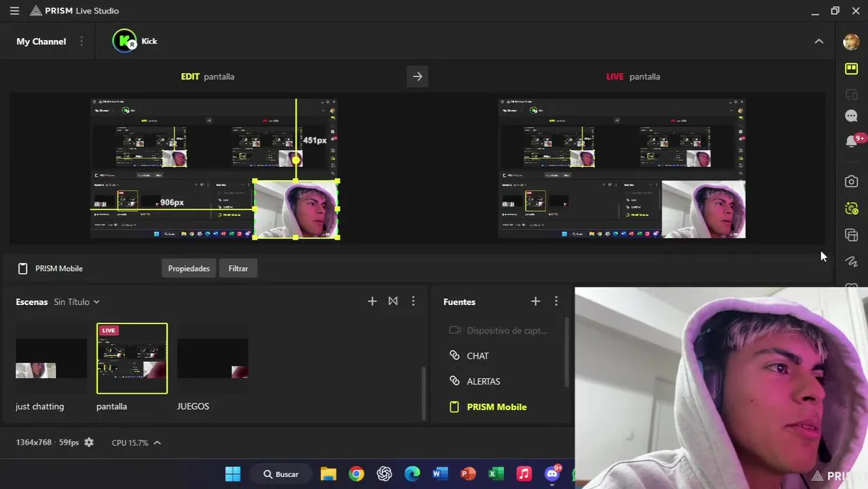
Task: Open the chat bubble icon in the sidebar
Action: (851, 116)
